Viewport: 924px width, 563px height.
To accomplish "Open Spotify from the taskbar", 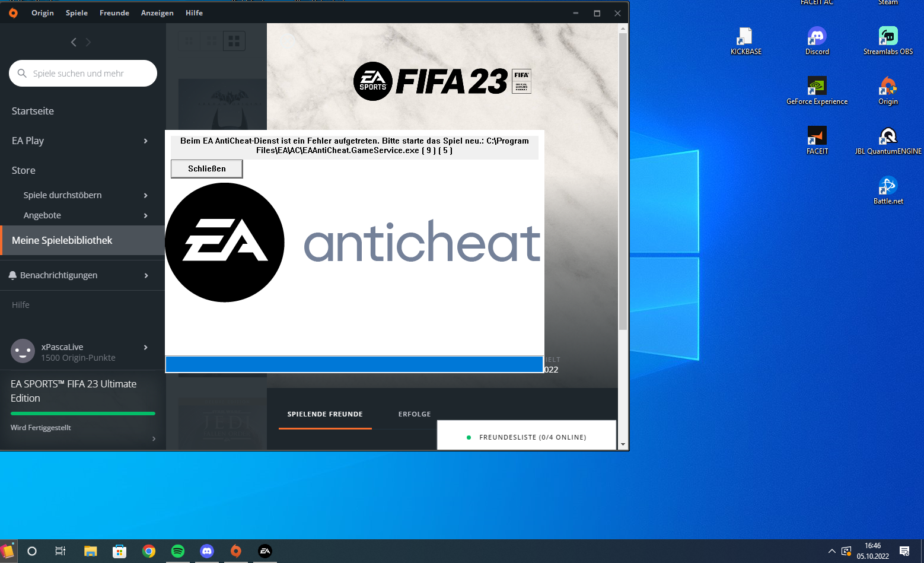I will (x=178, y=551).
